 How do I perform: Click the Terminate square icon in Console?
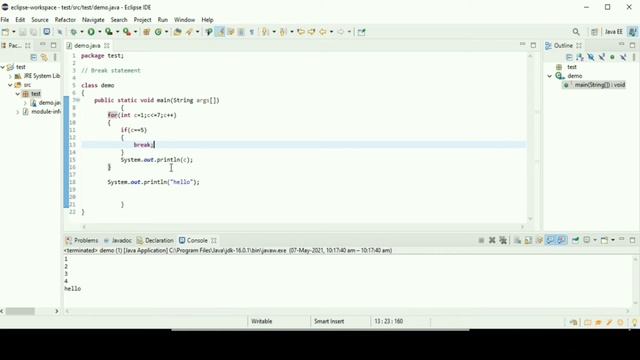tap(481, 240)
